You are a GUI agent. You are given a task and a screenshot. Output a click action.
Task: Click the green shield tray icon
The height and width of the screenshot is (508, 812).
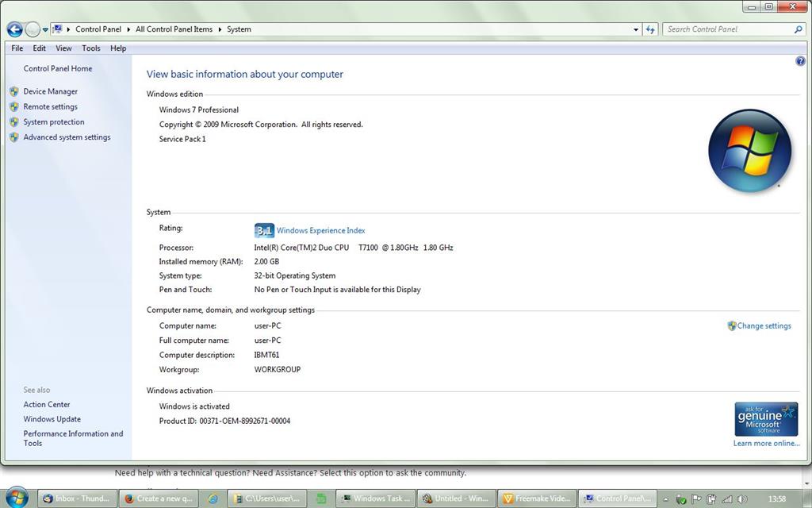(x=681, y=500)
